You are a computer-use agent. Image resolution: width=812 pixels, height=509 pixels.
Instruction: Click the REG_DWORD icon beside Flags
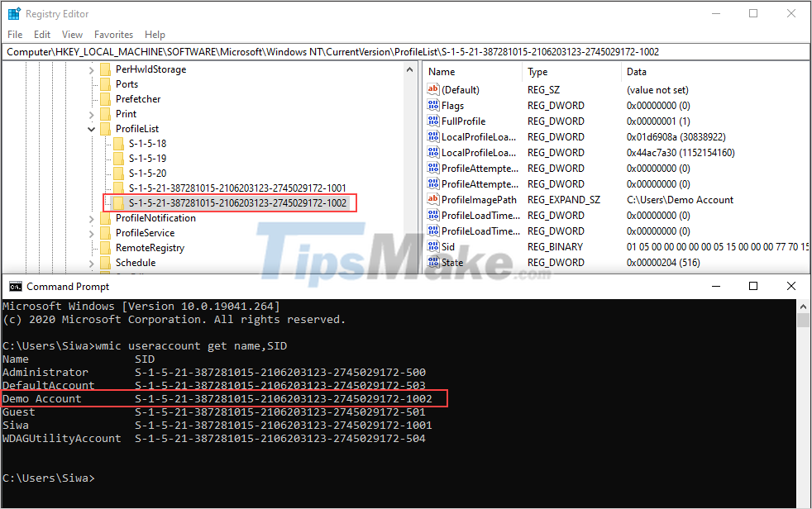tap(432, 105)
